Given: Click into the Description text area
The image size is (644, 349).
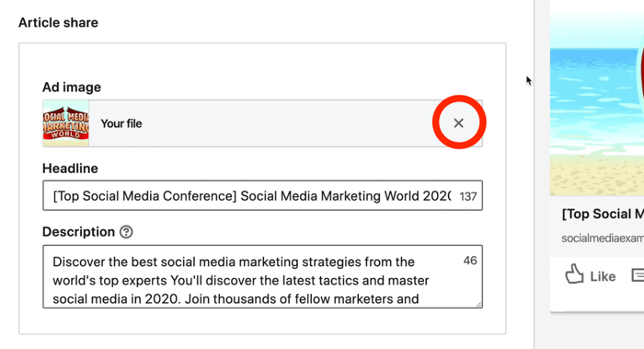Looking at the screenshot, I should (262, 276).
